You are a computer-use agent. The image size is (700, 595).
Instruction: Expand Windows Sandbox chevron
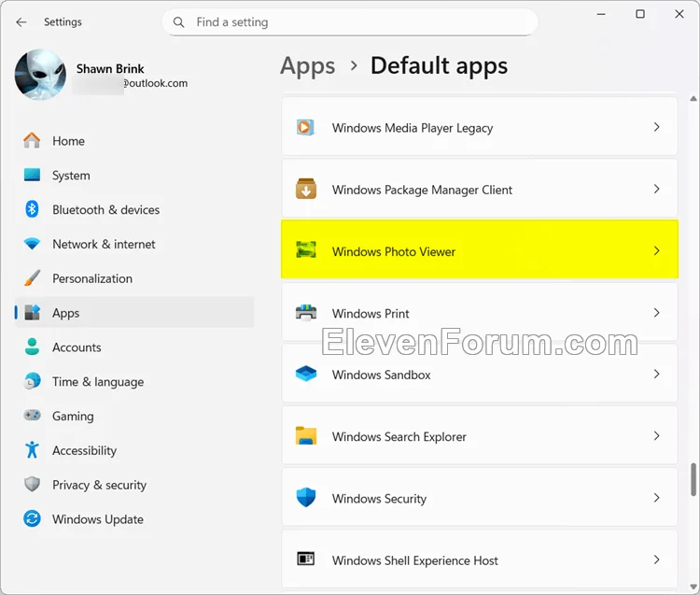(x=657, y=374)
